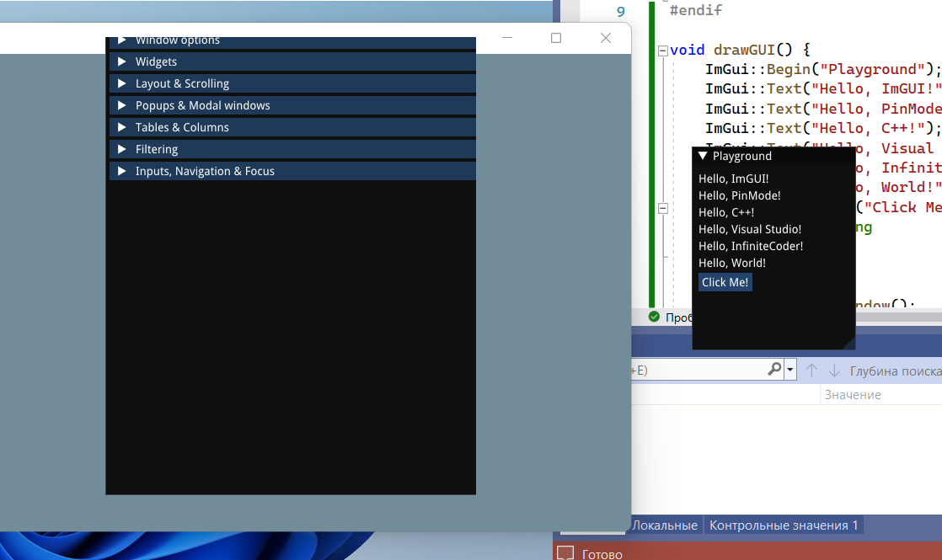Click the feedback speech-bubble icon beside Готово
The width and height of the screenshot is (942, 560).
point(565,553)
